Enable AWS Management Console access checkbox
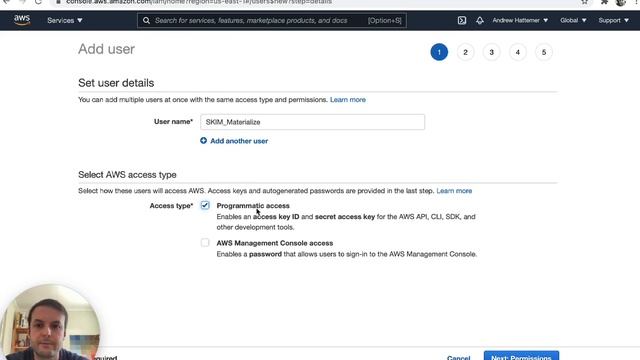 tap(205, 243)
